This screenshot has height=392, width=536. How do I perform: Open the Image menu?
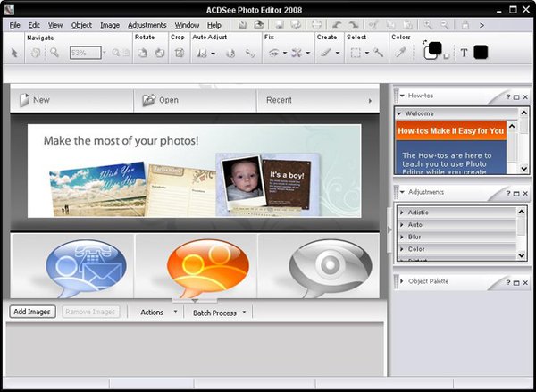click(x=110, y=25)
